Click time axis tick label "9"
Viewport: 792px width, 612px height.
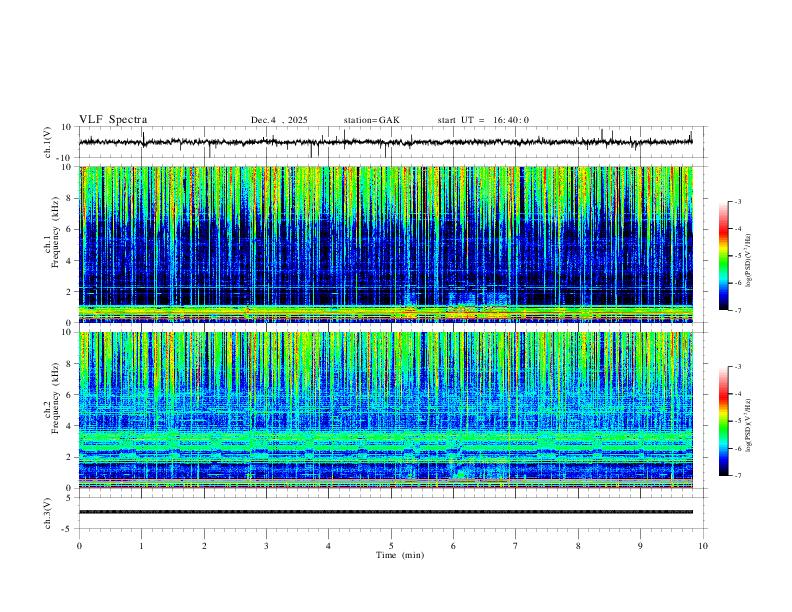tap(640, 546)
